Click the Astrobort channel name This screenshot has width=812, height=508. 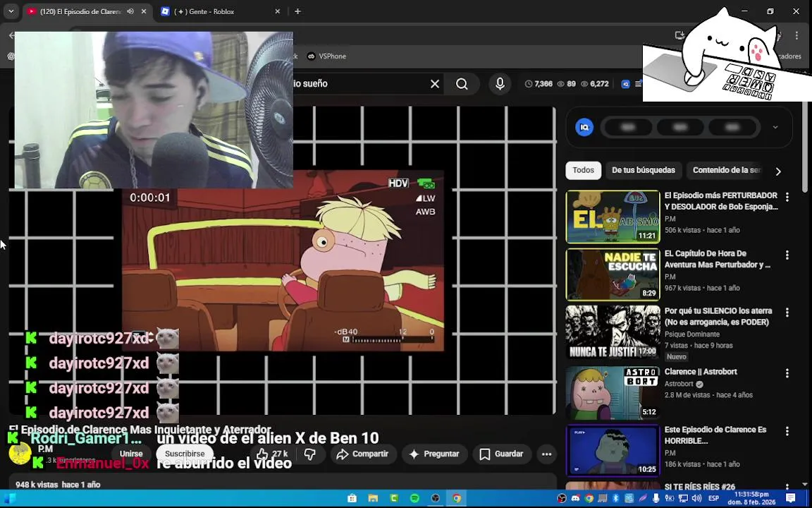pyautogui.click(x=679, y=384)
